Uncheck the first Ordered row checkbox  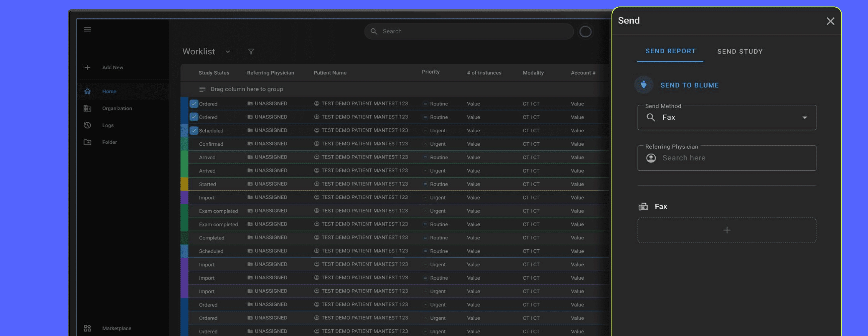coord(194,104)
